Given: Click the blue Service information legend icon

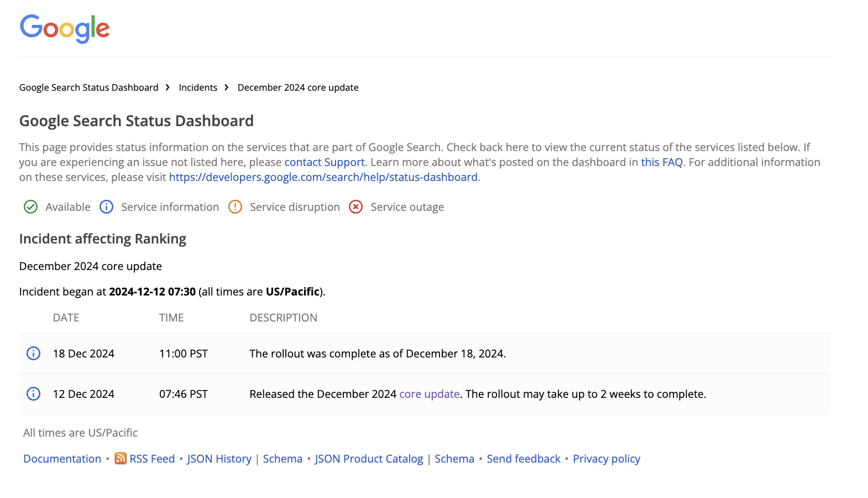Looking at the screenshot, I should [x=106, y=207].
